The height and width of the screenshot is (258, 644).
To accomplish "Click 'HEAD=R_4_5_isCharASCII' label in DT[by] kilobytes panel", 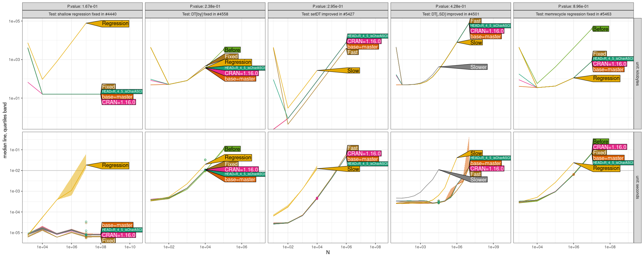I will [x=244, y=68].
